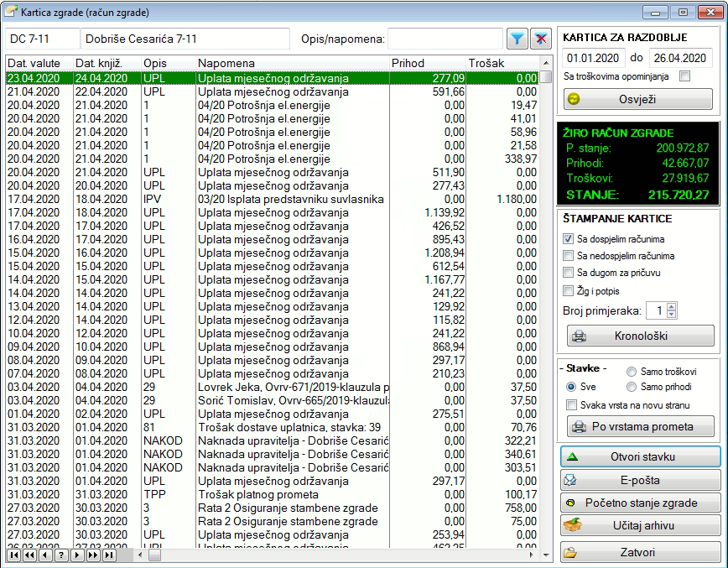Select Trošak platnog prometa row

[x=272, y=494]
